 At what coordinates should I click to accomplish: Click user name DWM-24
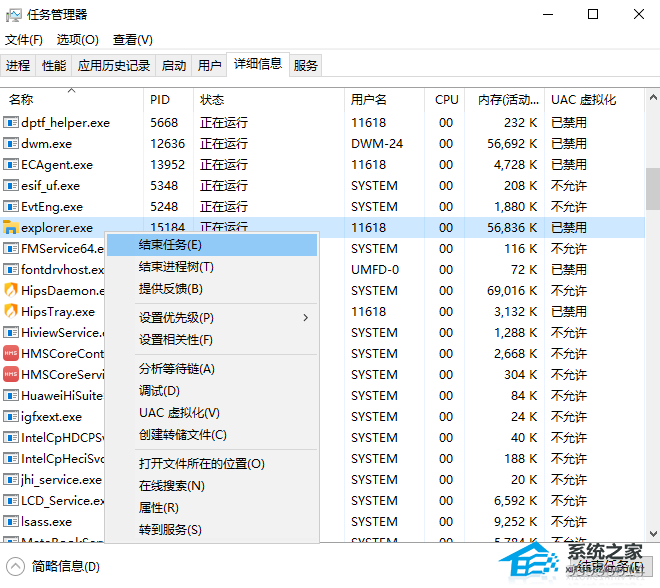(377, 144)
